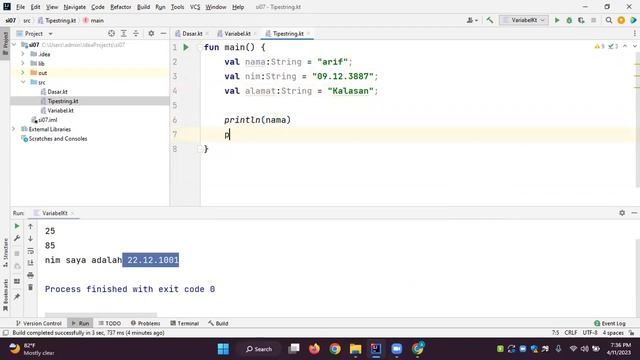Screen dimensions: 640x360
Task: Run with coverage from the toolbar icon
Action: click(581, 20)
